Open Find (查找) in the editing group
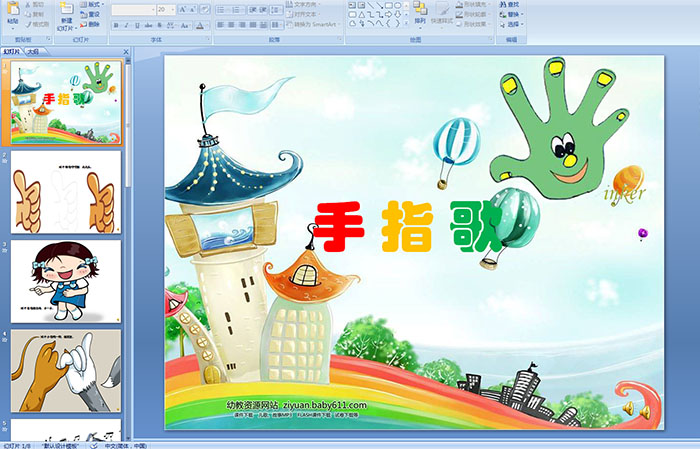 click(509, 4)
